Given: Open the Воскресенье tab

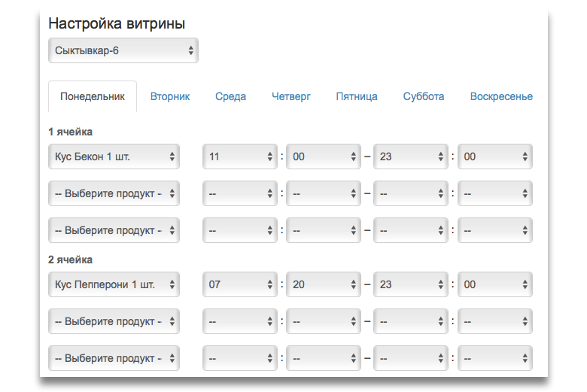Looking at the screenshot, I should [501, 96].
